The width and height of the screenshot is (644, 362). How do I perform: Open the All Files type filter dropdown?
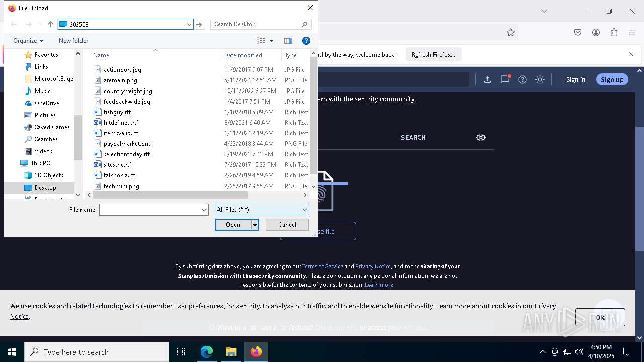click(x=262, y=210)
